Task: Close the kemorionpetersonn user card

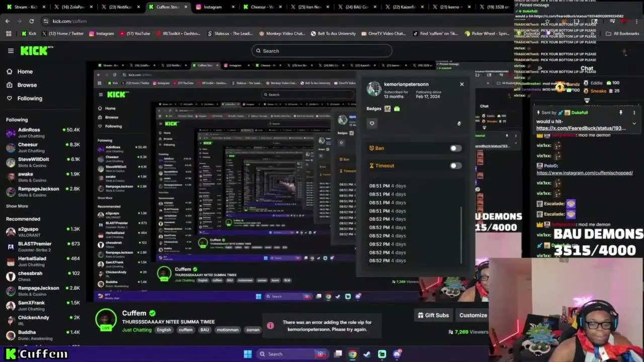Action: tap(462, 84)
